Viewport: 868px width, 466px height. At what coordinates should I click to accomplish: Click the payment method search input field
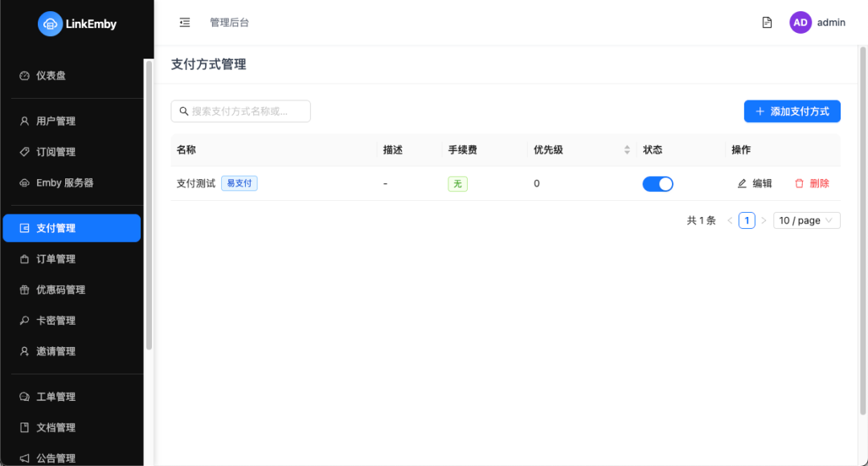pos(240,111)
